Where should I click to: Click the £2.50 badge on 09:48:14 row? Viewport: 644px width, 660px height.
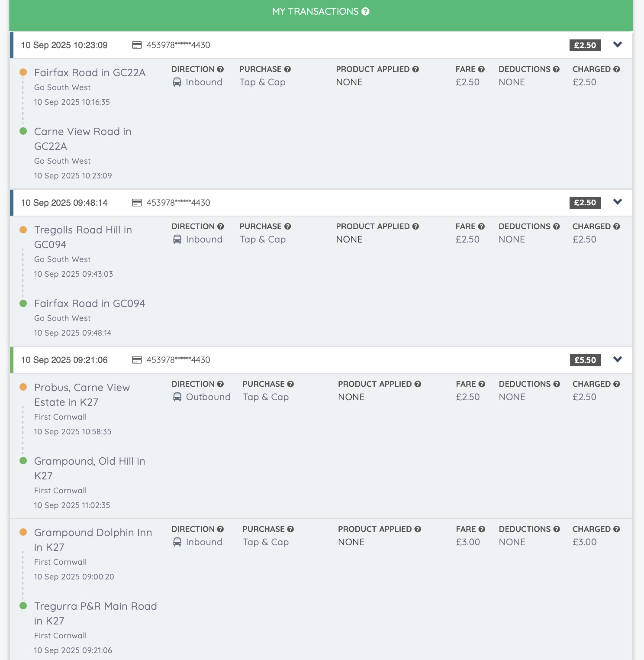point(585,203)
